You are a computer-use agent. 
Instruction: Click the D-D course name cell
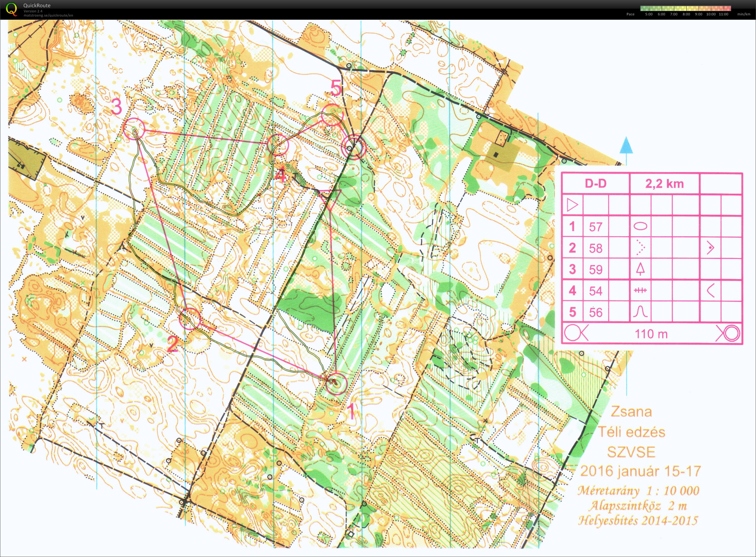pyautogui.click(x=595, y=183)
